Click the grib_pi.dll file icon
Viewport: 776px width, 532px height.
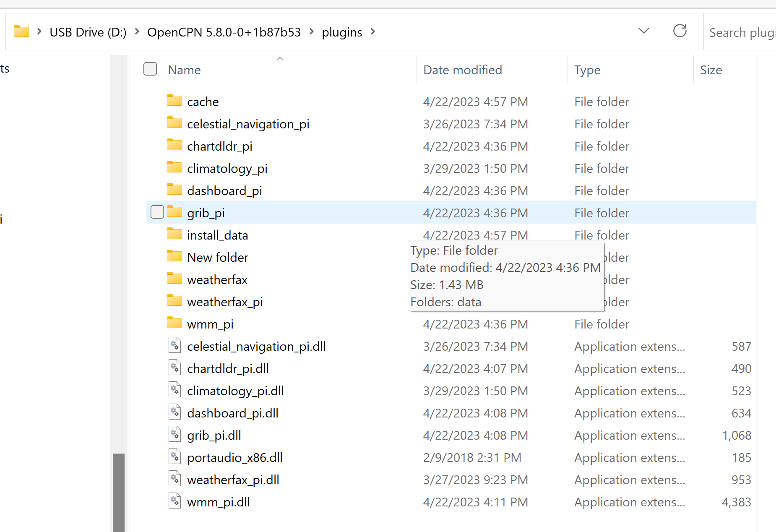point(174,435)
